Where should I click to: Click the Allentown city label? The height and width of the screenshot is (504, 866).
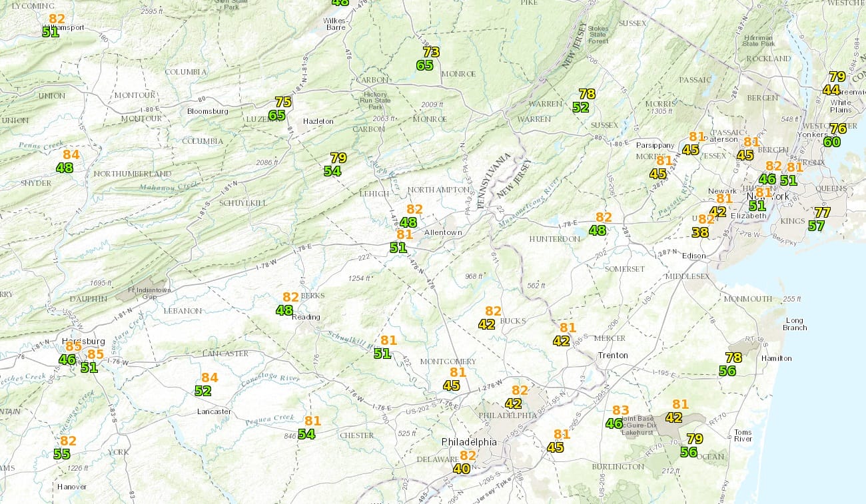(x=443, y=232)
